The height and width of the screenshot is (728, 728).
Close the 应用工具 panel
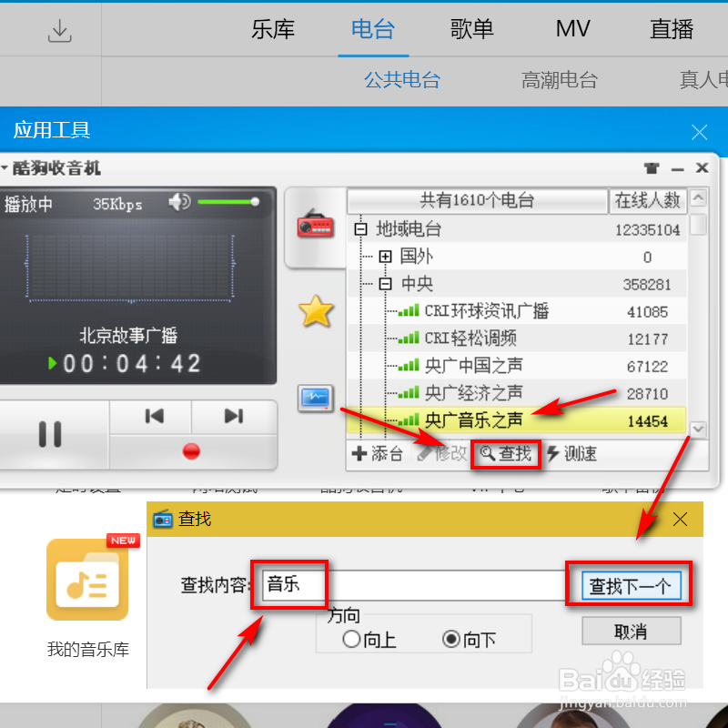click(x=699, y=132)
